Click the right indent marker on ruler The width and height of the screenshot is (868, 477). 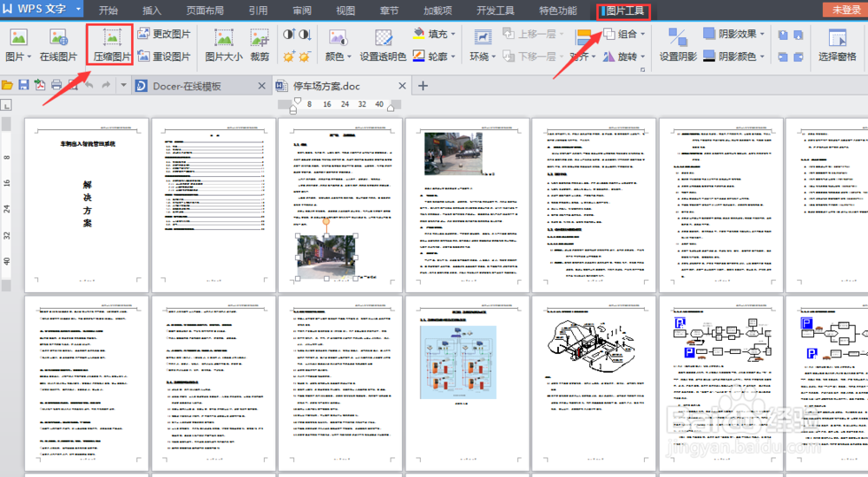click(x=391, y=108)
